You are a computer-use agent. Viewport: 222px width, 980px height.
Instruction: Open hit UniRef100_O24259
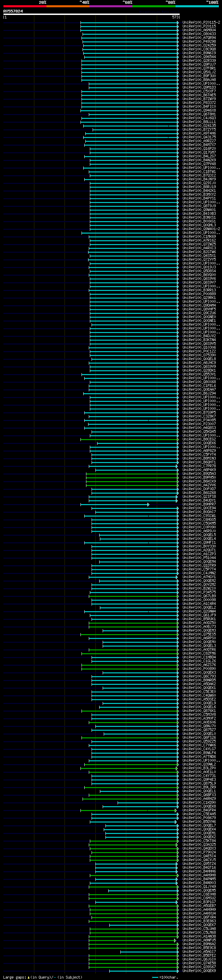199,45
